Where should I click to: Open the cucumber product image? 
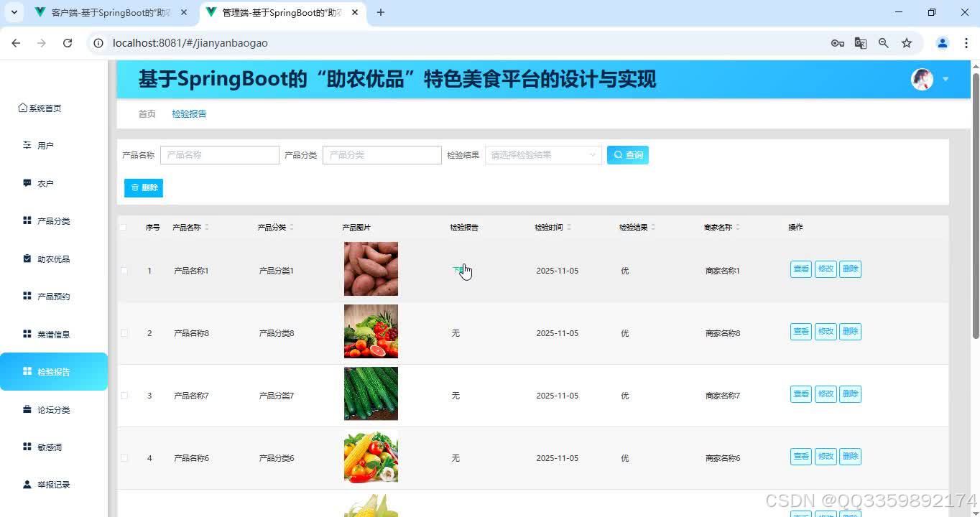pos(371,394)
